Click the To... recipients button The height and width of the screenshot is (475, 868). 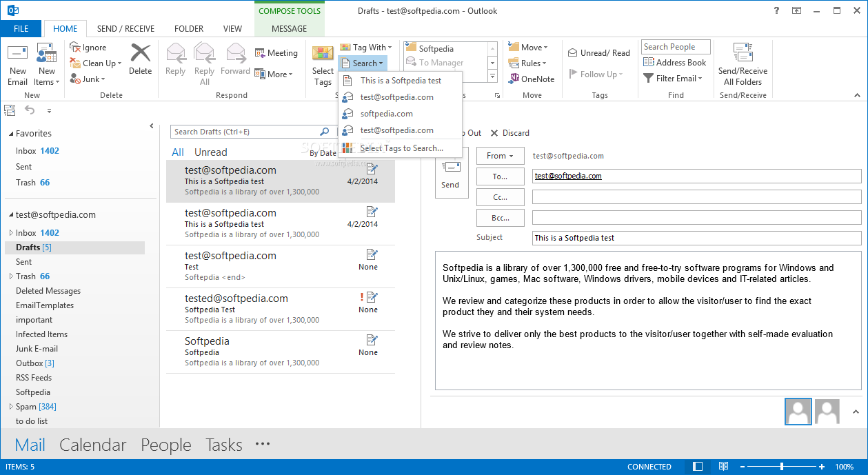coord(500,176)
